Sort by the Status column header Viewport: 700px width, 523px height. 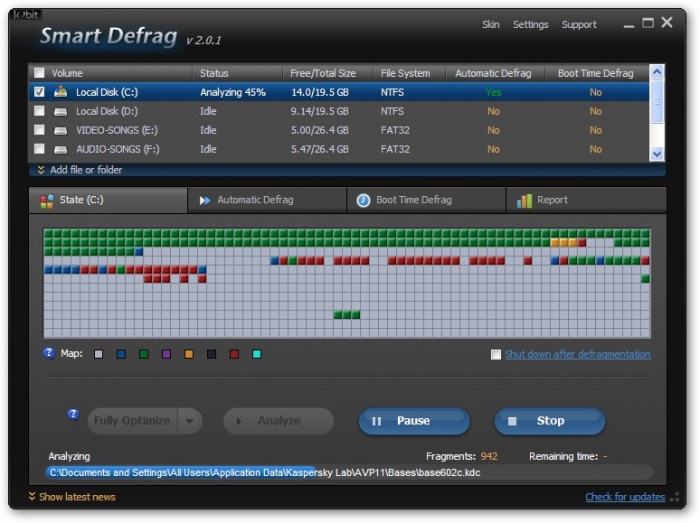tap(238, 73)
